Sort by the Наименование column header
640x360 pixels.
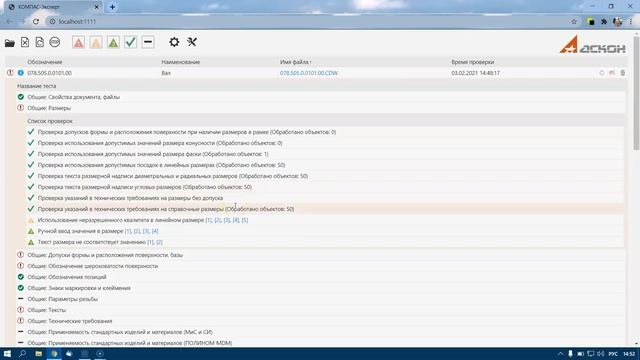[181, 62]
